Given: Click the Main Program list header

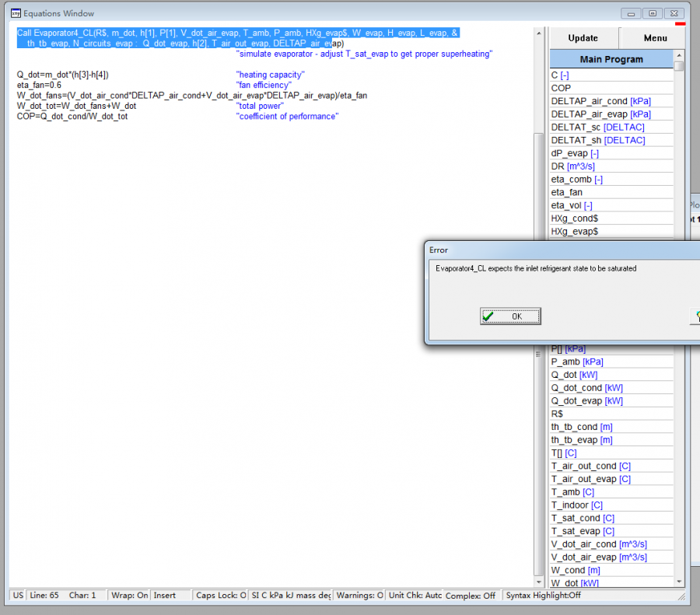Looking at the screenshot, I should click(611, 59).
